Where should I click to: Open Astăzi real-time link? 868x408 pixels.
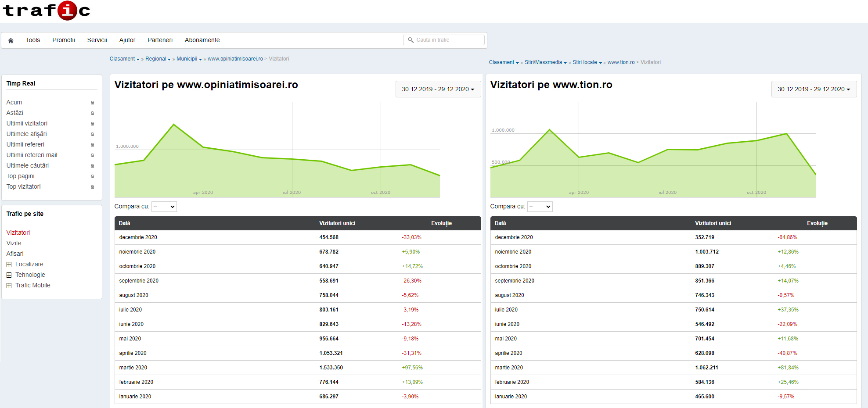pyautogui.click(x=14, y=113)
